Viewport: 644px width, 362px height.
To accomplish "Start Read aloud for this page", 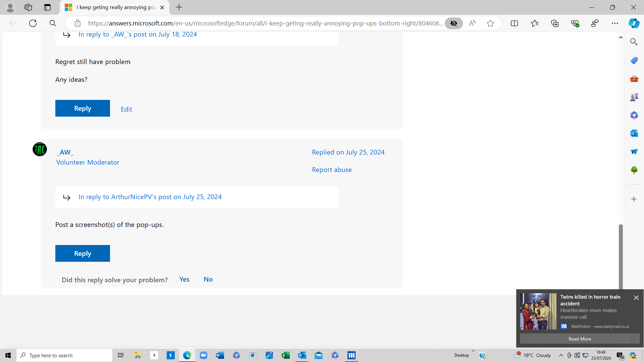I will tap(472, 23).
